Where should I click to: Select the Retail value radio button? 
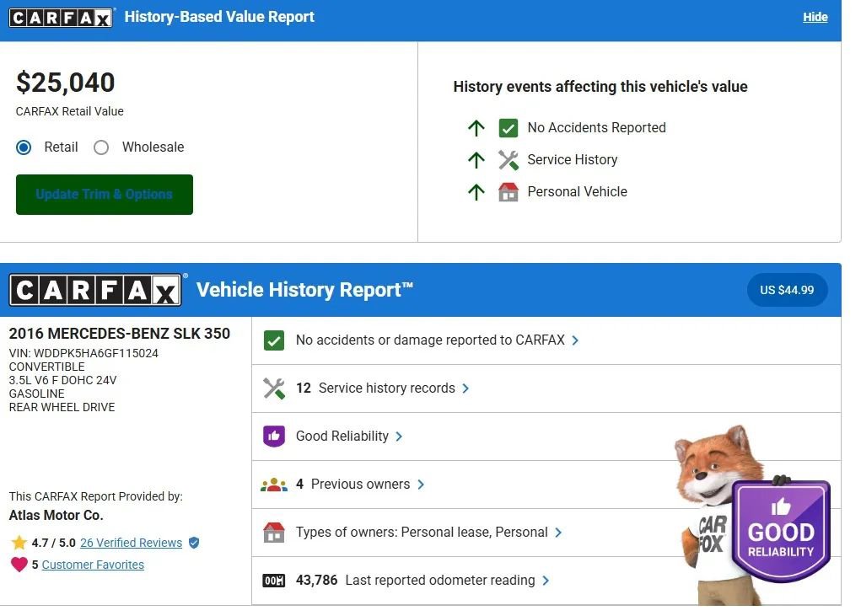click(24, 147)
